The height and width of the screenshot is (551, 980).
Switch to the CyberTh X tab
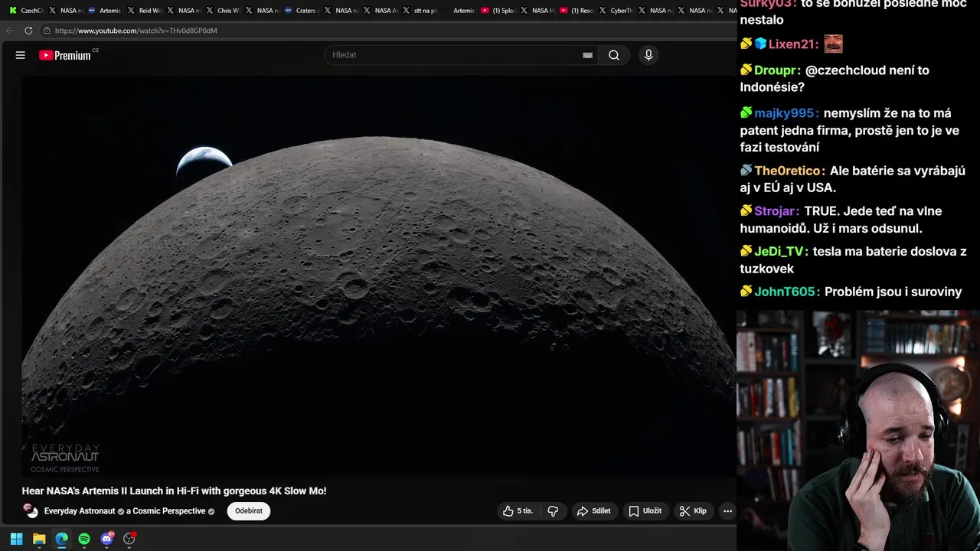point(616,11)
